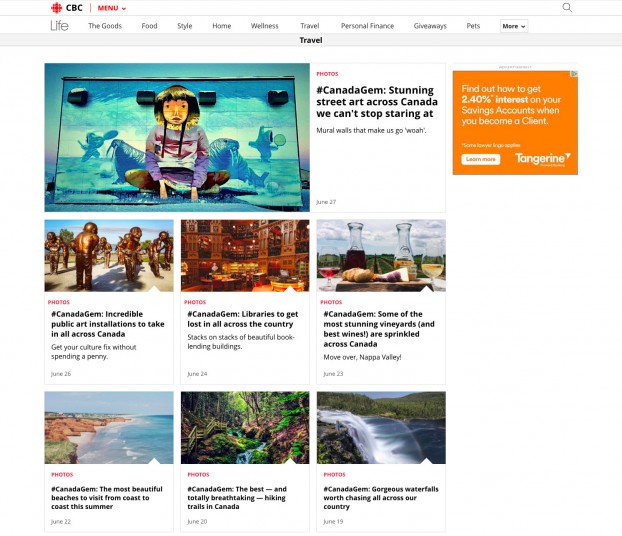
Task: Open the Giveaways section
Action: point(430,26)
